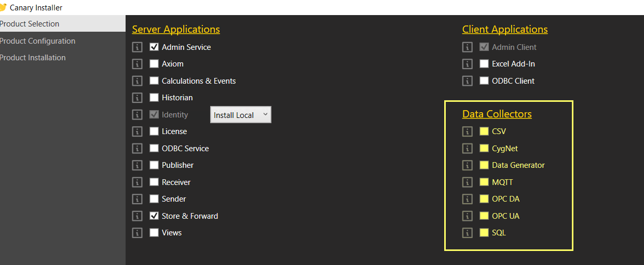Show info for Calculations & Events
The image size is (644, 265).
[x=137, y=81]
